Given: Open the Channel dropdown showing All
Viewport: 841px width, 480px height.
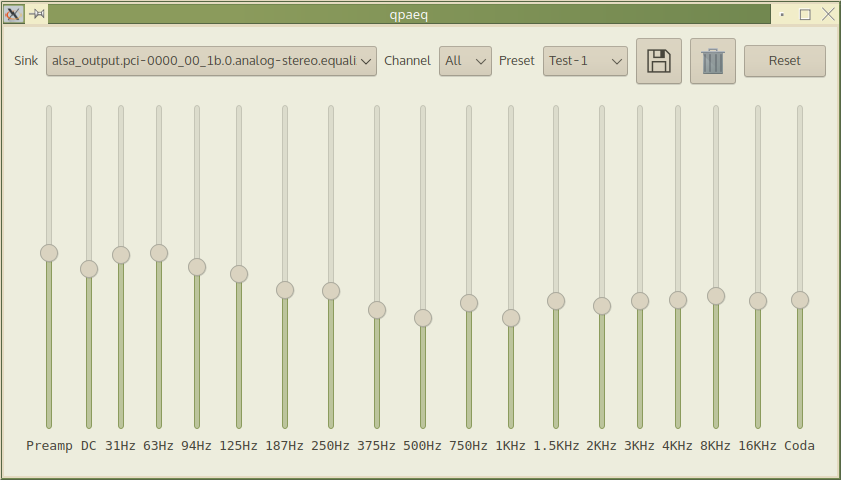Looking at the screenshot, I should (x=465, y=61).
